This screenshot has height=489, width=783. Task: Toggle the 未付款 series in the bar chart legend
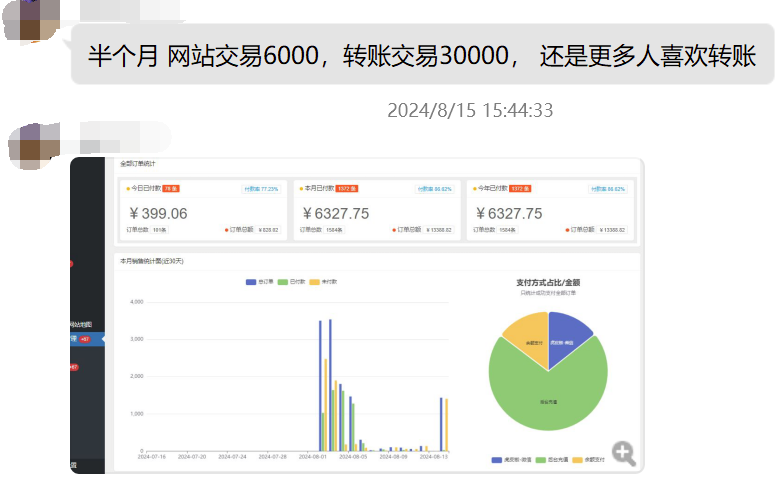point(322,282)
